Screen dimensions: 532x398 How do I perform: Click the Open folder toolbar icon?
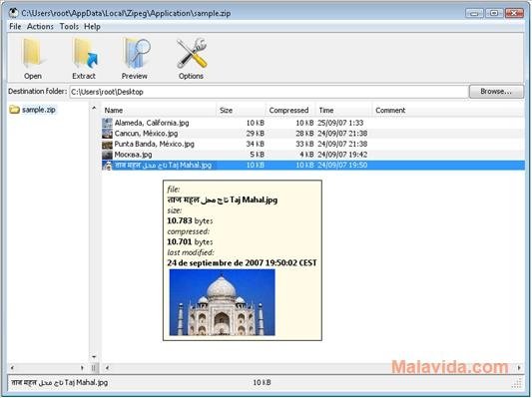pyautogui.click(x=33, y=54)
